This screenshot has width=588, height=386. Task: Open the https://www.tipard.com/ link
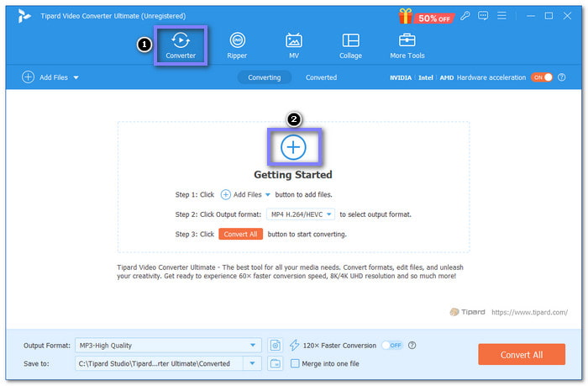point(529,312)
